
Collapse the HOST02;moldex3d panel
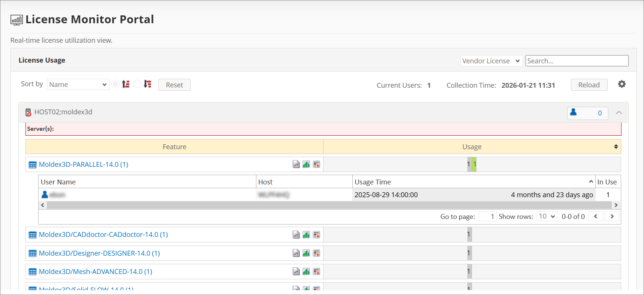tap(619, 112)
